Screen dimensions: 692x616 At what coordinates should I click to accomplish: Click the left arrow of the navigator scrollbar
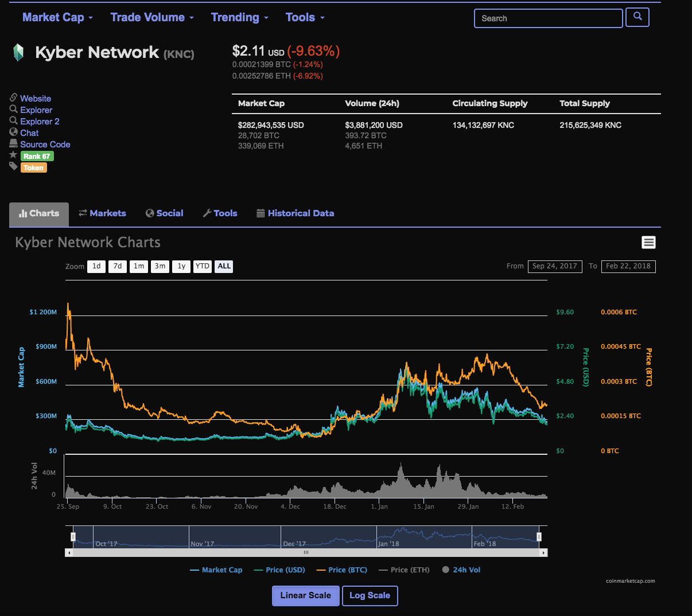(x=69, y=553)
